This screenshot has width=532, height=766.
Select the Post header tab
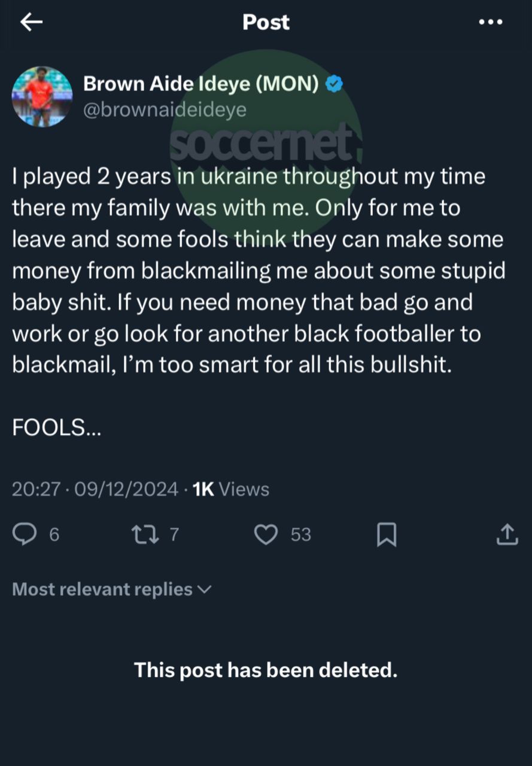point(265,22)
